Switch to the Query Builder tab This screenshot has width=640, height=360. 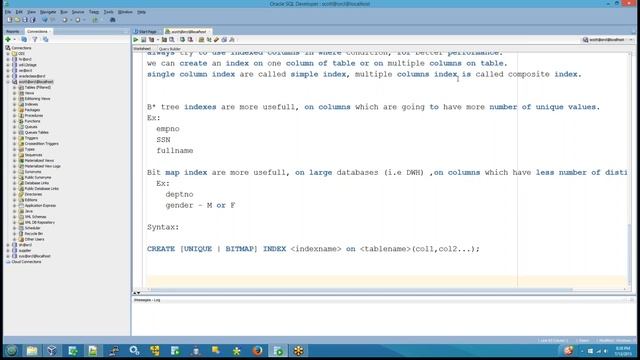(x=169, y=49)
